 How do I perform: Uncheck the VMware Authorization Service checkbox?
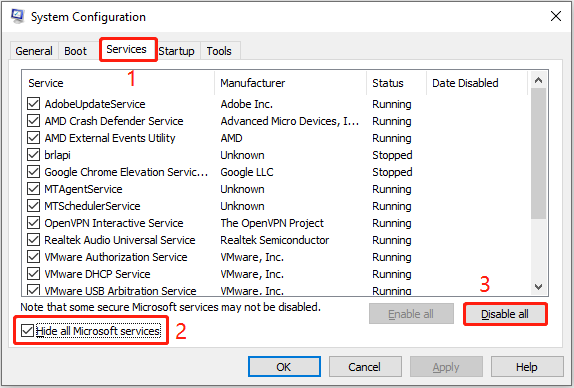tap(34, 257)
